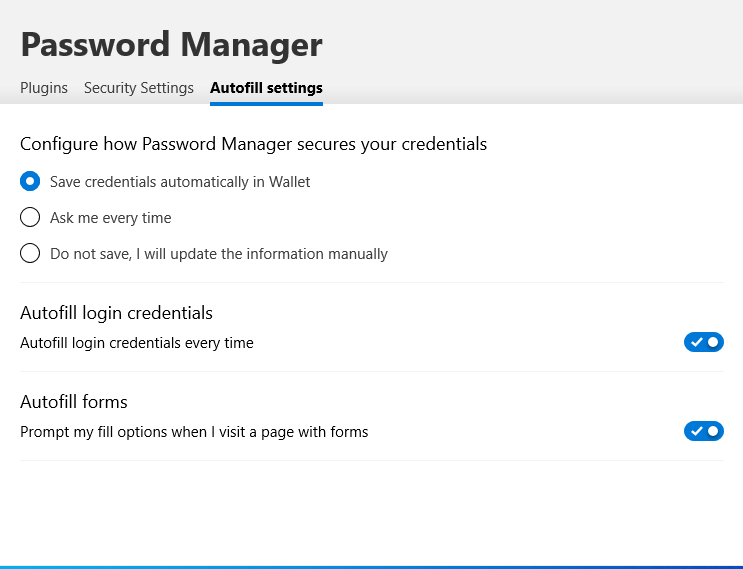Image resolution: width=743 pixels, height=569 pixels.
Task: Click the 'Autofill forms' section heading
Action: click(74, 402)
